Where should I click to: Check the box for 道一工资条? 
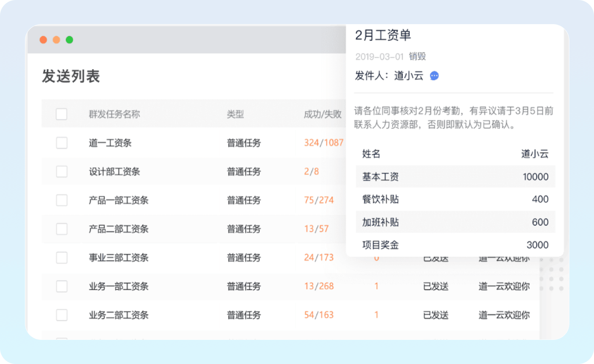(61, 143)
